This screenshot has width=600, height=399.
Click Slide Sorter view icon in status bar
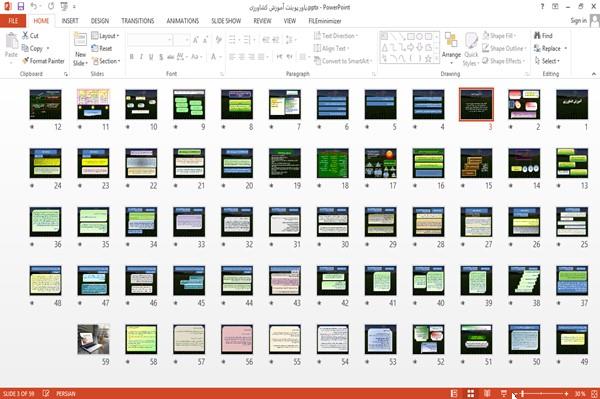pyautogui.click(x=471, y=393)
